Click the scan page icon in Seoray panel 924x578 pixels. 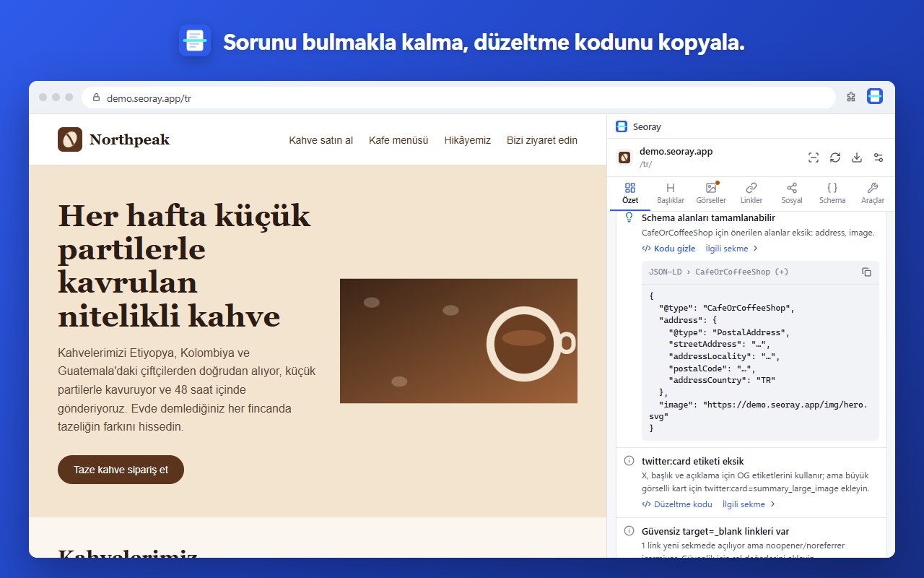pyautogui.click(x=814, y=158)
